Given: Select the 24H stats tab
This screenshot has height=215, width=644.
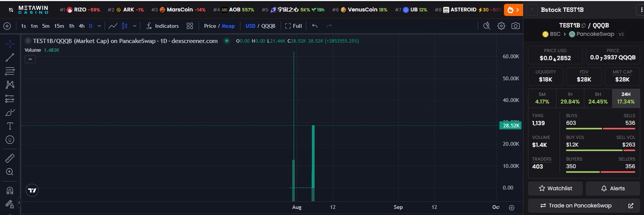Looking at the screenshot, I should pos(626,98).
